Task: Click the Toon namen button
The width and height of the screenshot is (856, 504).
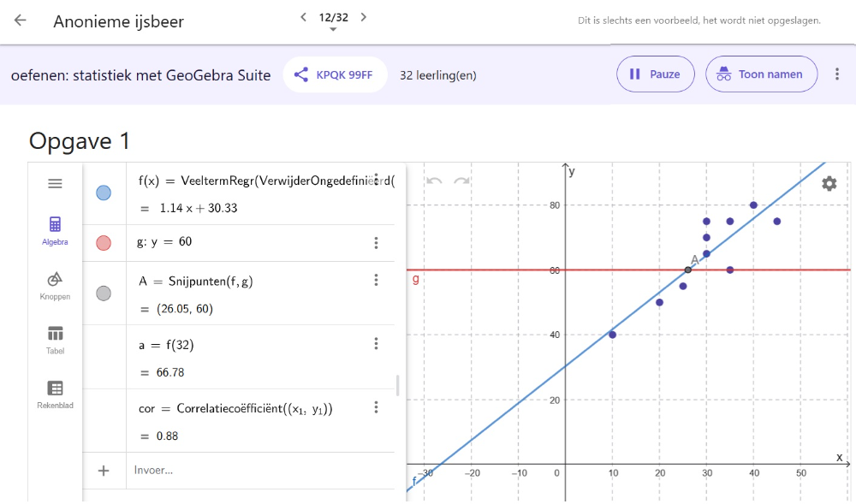Action: [760, 74]
